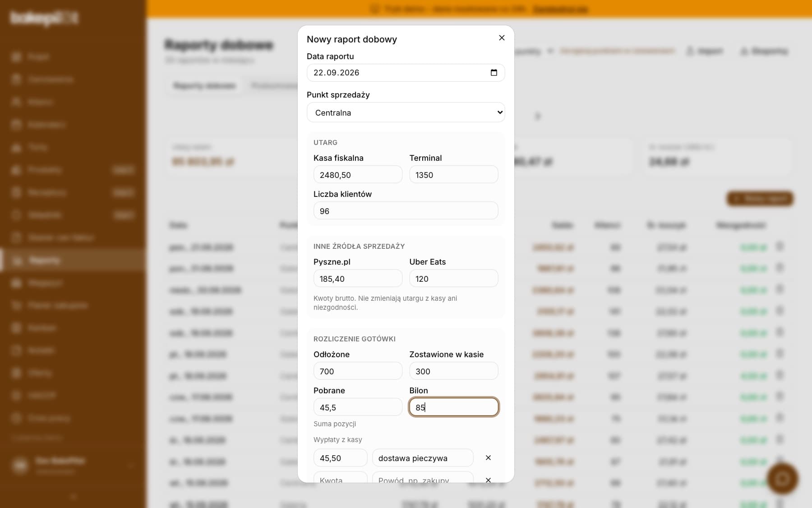Screen dimensions: 812x508
Task: Click the empty Powód payout field
Action: (423, 478)
